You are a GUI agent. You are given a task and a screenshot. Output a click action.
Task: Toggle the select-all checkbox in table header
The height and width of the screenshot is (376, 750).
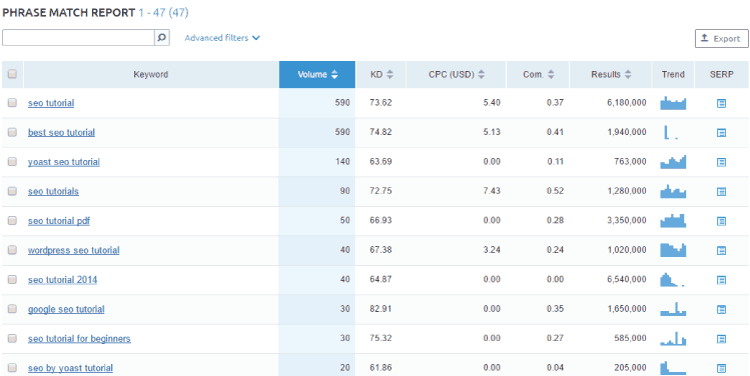(12, 74)
